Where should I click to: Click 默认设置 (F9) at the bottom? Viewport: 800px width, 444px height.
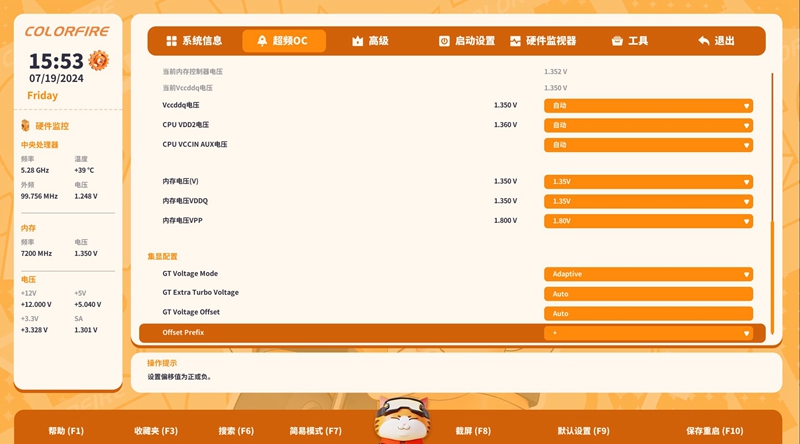pos(583,431)
